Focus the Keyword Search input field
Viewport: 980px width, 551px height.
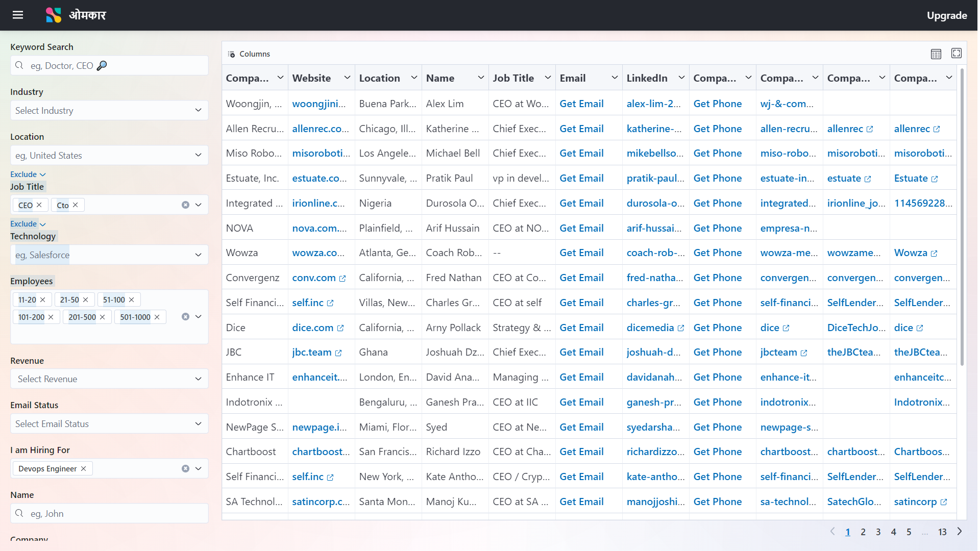point(109,66)
